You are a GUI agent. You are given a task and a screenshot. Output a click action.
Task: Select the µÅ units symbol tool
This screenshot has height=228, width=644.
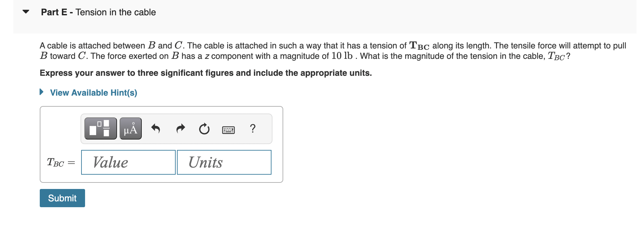coord(130,128)
